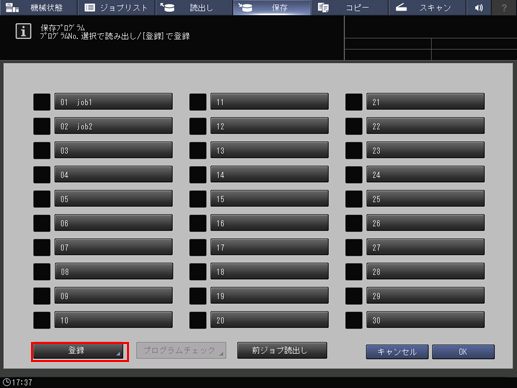Choose program slot 04

[x=113, y=174]
